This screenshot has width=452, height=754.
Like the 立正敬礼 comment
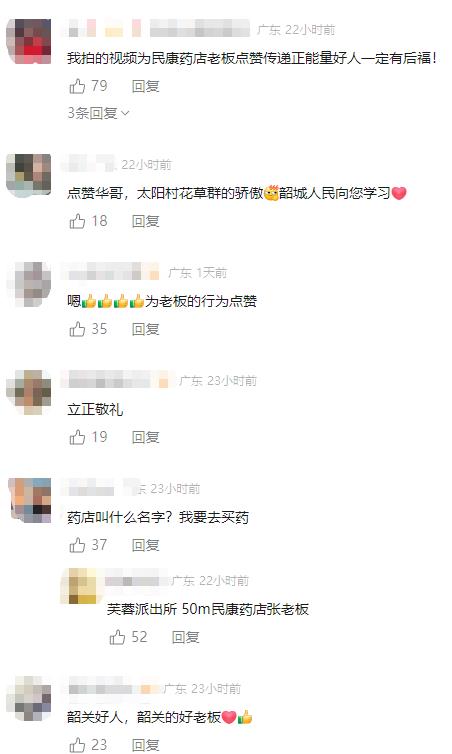click(x=77, y=437)
